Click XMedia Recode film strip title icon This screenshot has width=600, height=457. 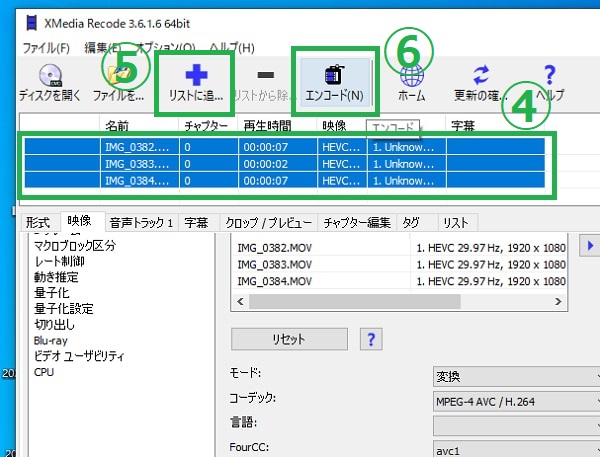(32, 23)
